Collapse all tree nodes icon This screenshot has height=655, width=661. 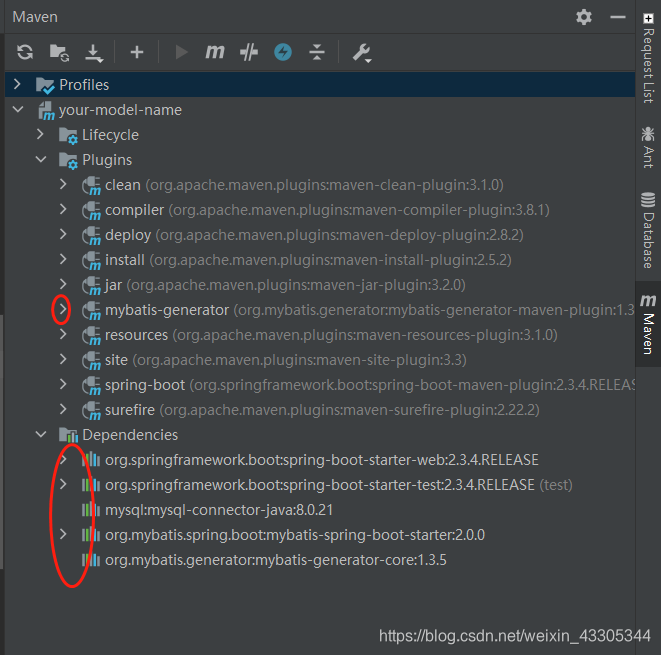pyautogui.click(x=317, y=52)
